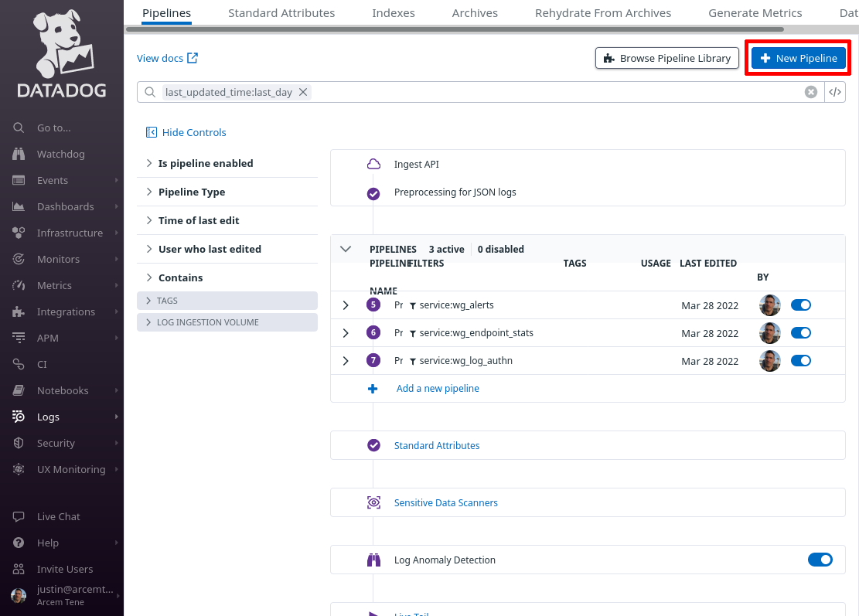Click the Help question mark icon
The height and width of the screenshot is (616, 859).
(x=19, y=543)
